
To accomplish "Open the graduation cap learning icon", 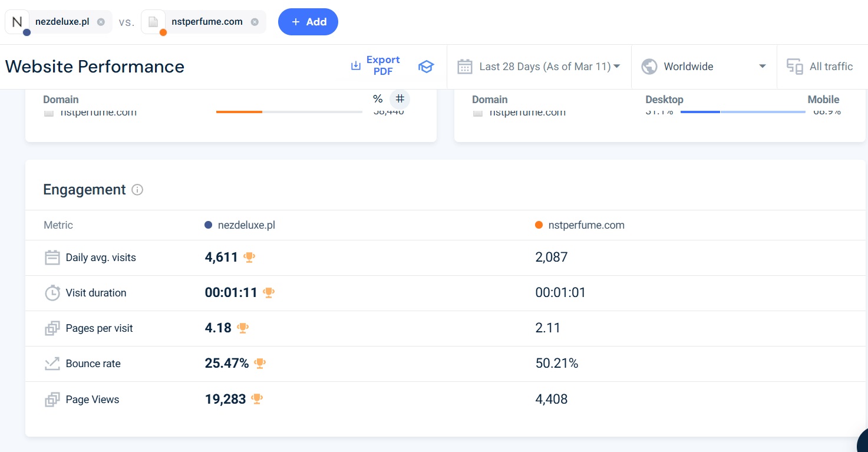I will pyautogui.click(x=425, y=67).
